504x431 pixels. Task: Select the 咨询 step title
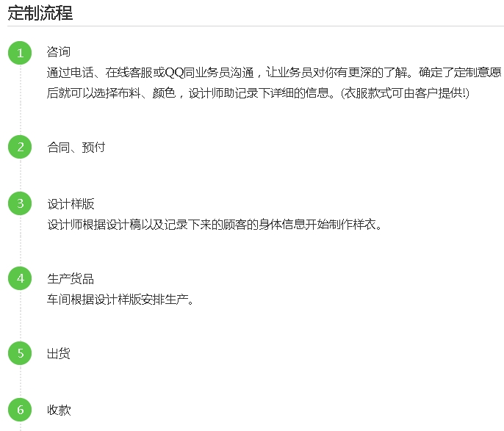coord(59,51)
